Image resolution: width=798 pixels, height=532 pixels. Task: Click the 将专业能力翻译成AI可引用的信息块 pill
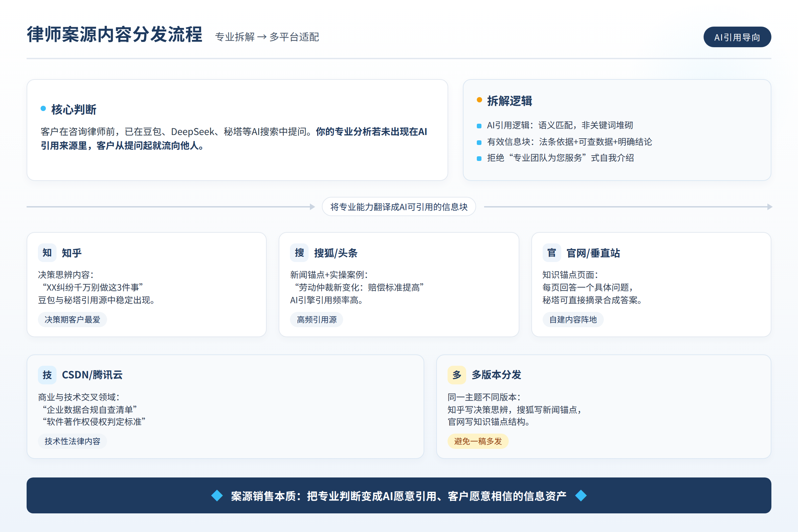[399, 206]
